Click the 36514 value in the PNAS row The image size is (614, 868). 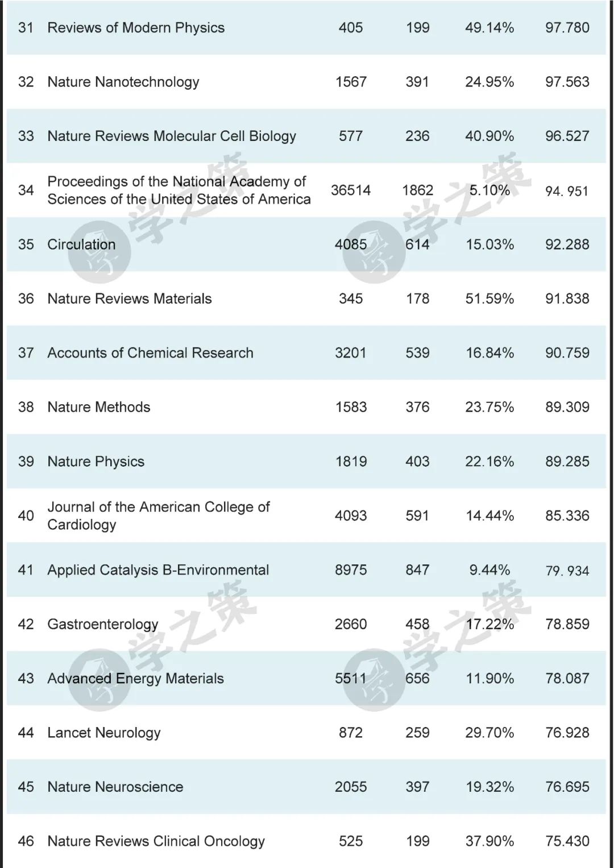click(x=351, y=190)
